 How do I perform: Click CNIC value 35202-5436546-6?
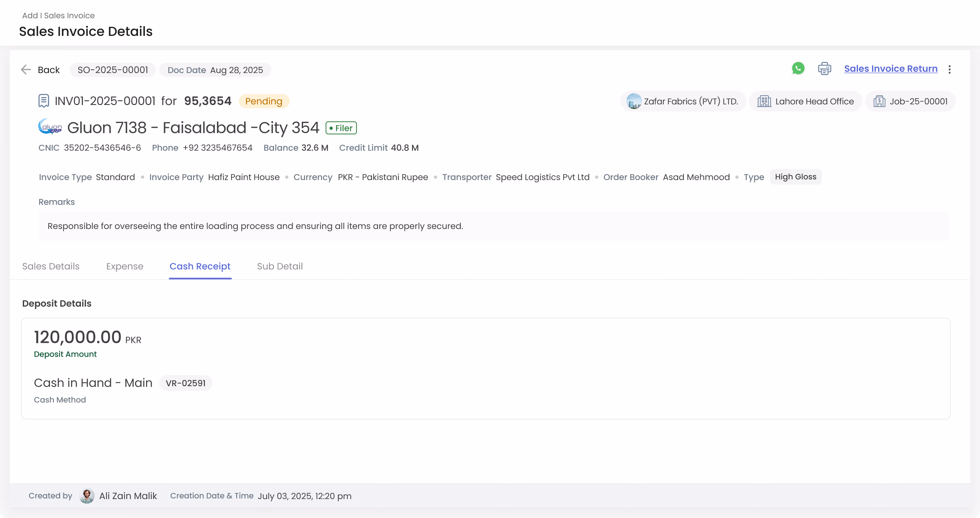[x=102, y=148]
